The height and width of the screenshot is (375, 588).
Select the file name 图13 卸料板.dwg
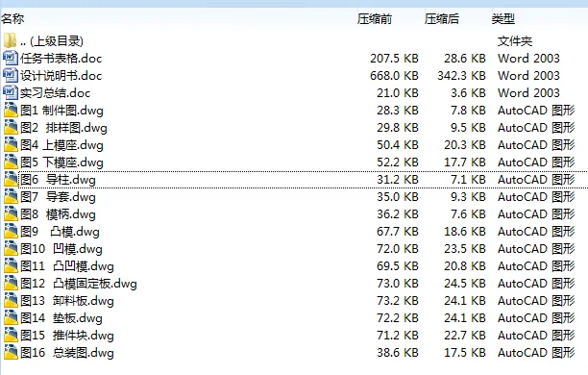click(67, 301)
